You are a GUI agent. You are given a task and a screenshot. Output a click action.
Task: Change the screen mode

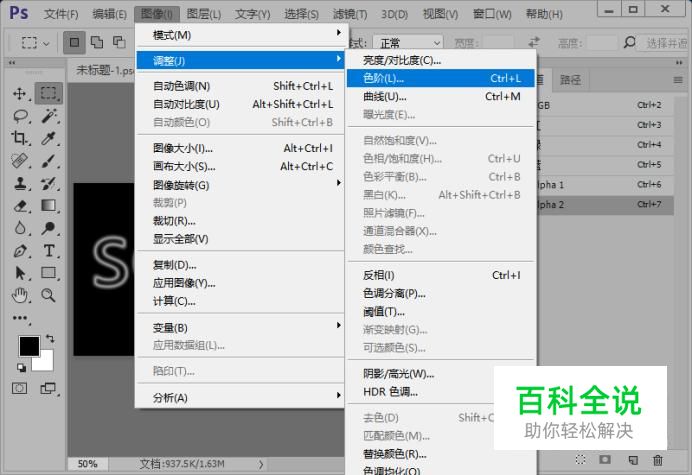pos(48,388)
